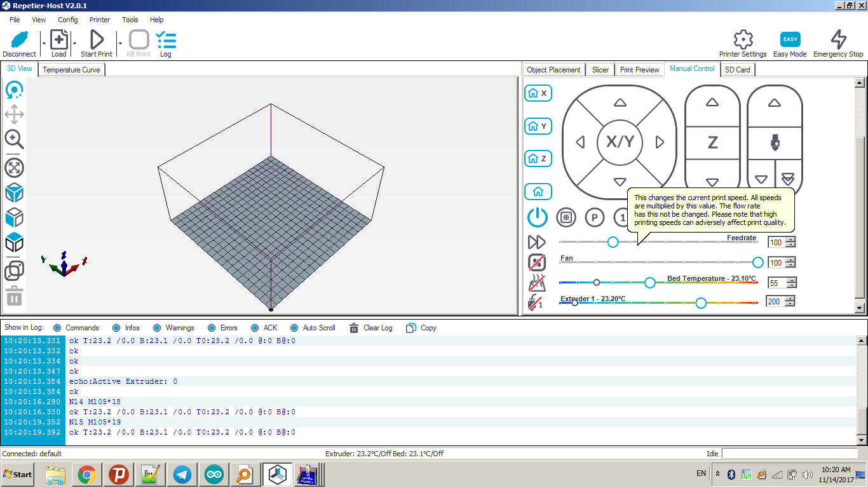Switch to Temperature Curve tab
Image resolution: width=868 pixels, height=488 pixels.
pyautogui.click(x=71, y=70)
